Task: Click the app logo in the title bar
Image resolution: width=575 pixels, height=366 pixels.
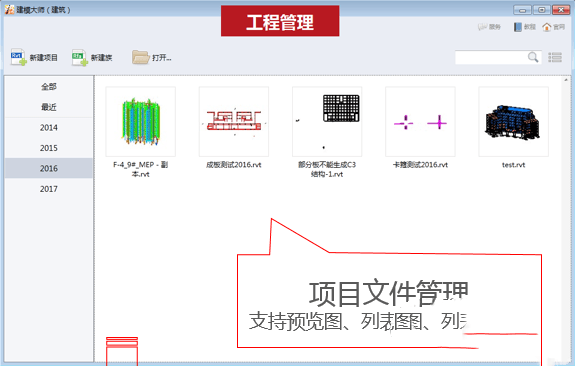Action: click(10, 10)
